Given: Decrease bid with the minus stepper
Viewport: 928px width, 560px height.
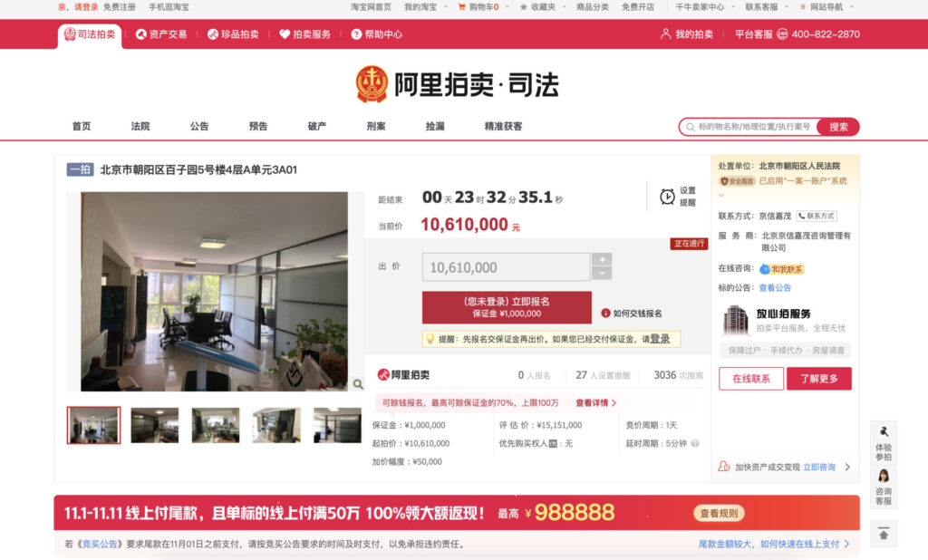Looking at the screenshot, I should [x=602, y=273].
